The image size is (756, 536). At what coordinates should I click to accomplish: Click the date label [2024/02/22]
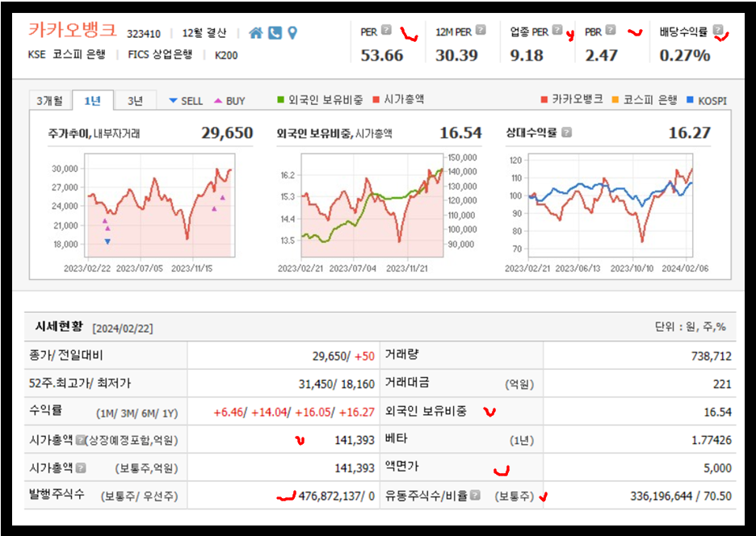[123, 329]
